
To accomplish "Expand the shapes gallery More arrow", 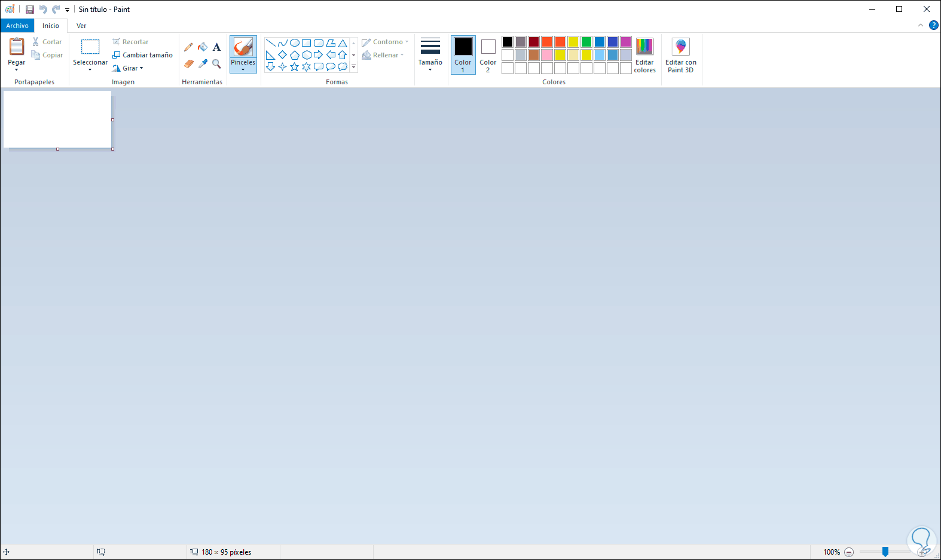I will pos(354,67).
